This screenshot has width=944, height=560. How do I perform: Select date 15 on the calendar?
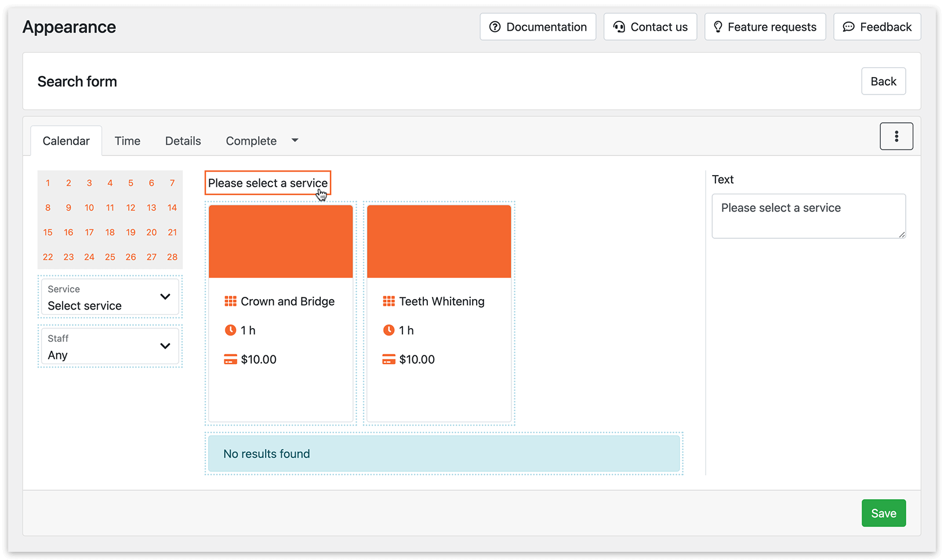(48, 232)
